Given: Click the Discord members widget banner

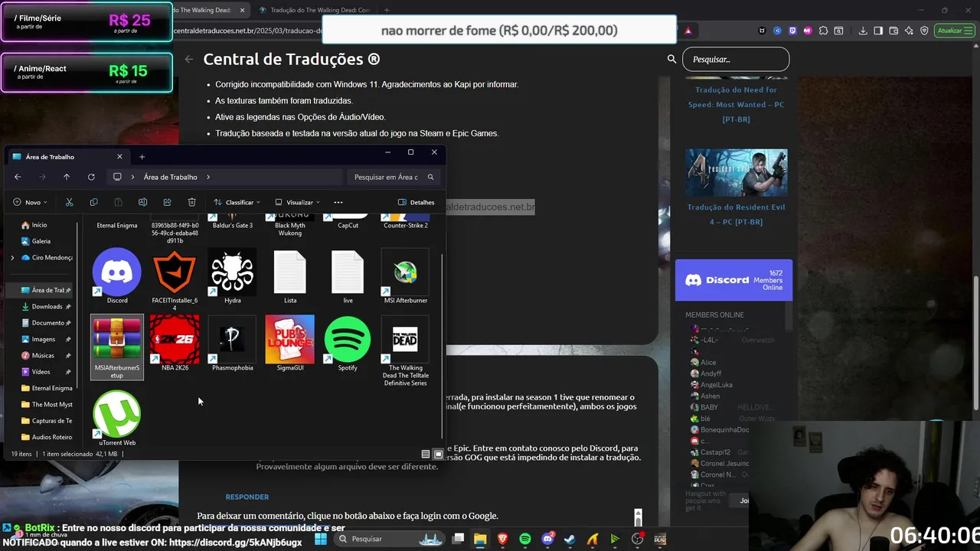Looking at the screenshot, I should tap(733, 280).
